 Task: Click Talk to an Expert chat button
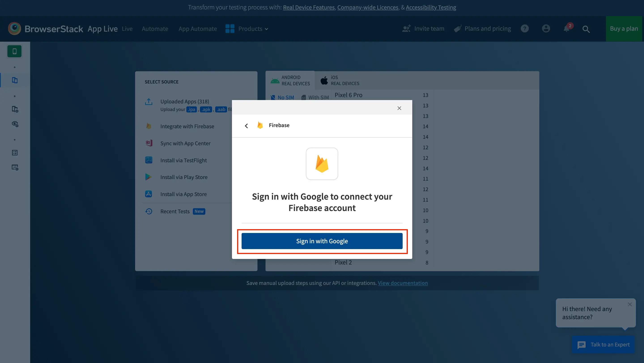(603, 344)
